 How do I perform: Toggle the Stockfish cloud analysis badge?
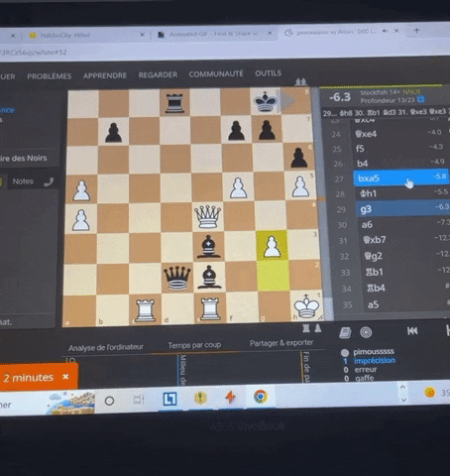(421, 99)
